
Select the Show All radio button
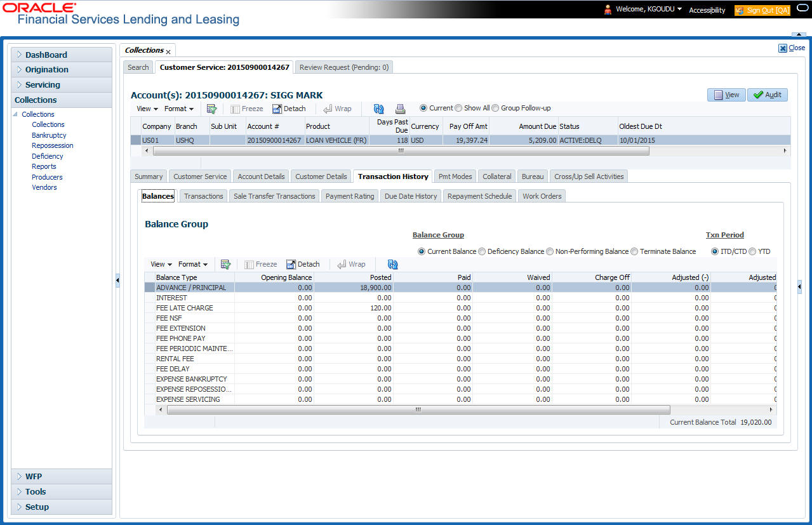(460, 108)
